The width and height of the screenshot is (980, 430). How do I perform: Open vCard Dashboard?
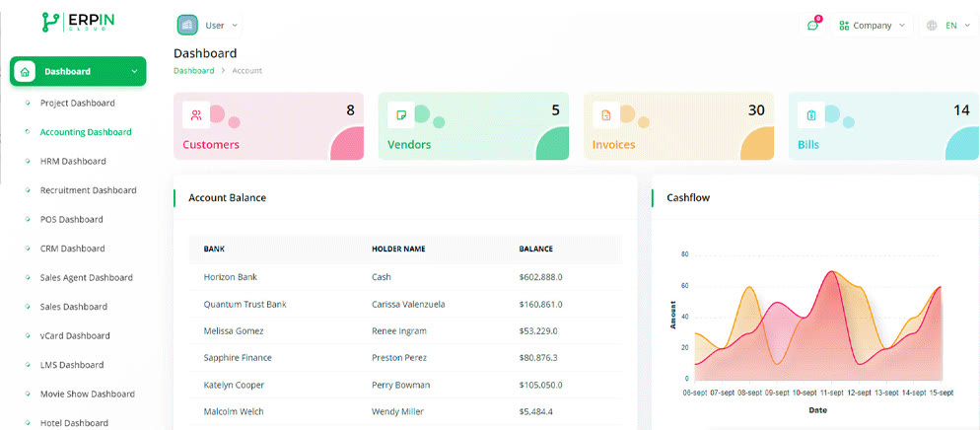point(75,335)
